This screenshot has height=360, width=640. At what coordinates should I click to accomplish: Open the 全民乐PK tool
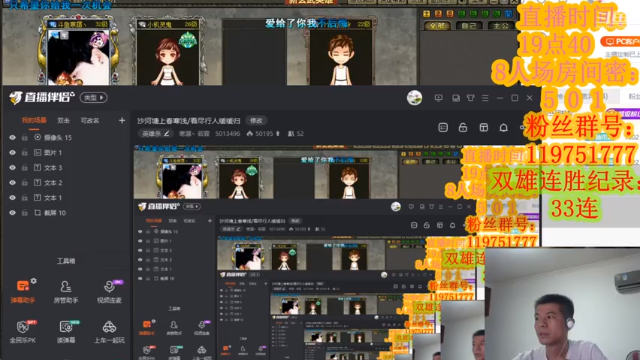23,331
